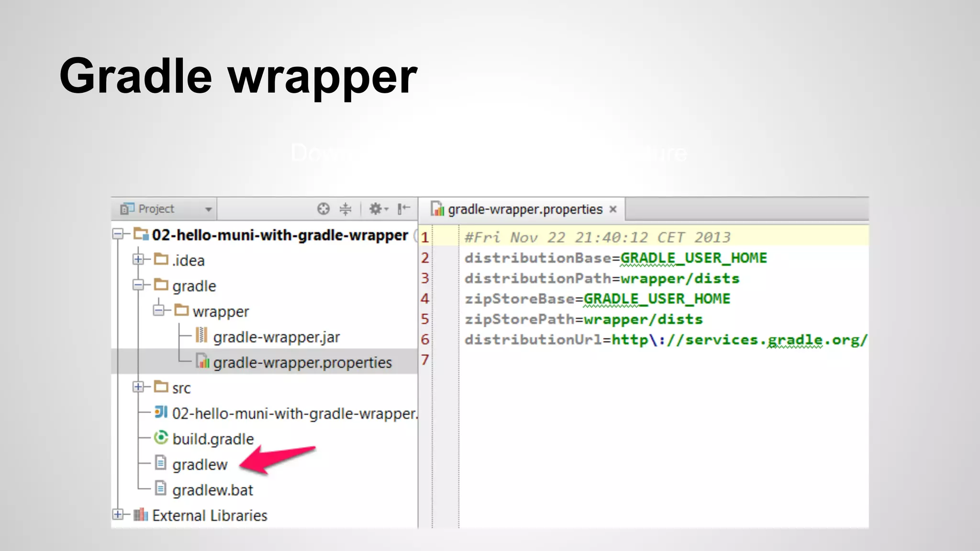Select External Libraries entry

tap(210, 516)
